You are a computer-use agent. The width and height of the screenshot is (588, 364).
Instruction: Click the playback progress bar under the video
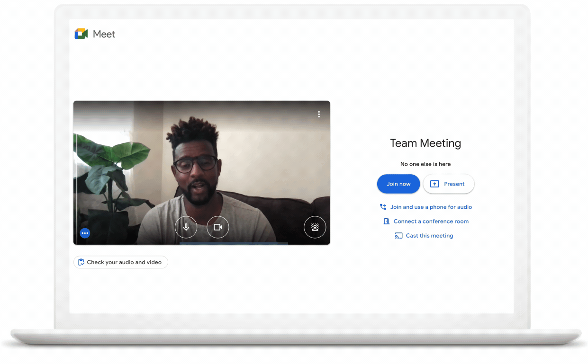coord(234,243)
